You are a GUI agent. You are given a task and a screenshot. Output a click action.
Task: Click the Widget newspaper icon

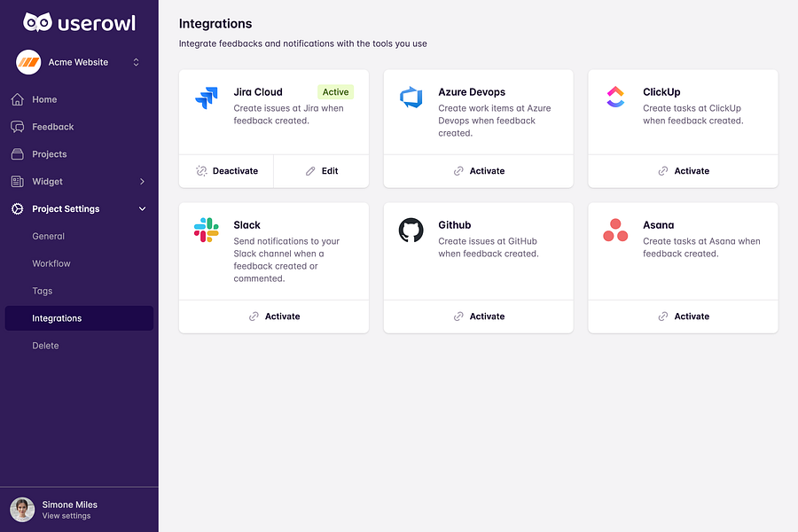coord(18,181)
